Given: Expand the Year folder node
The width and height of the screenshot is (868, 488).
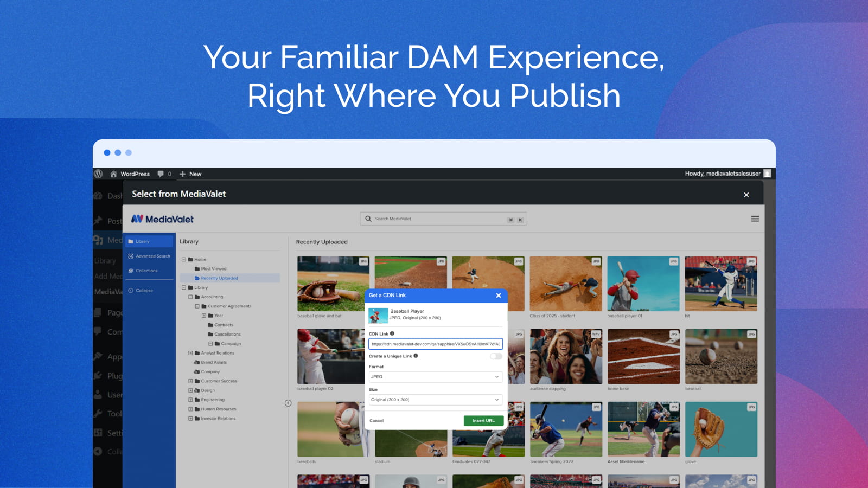Looking at the screenshot, I should click(204, 316).
